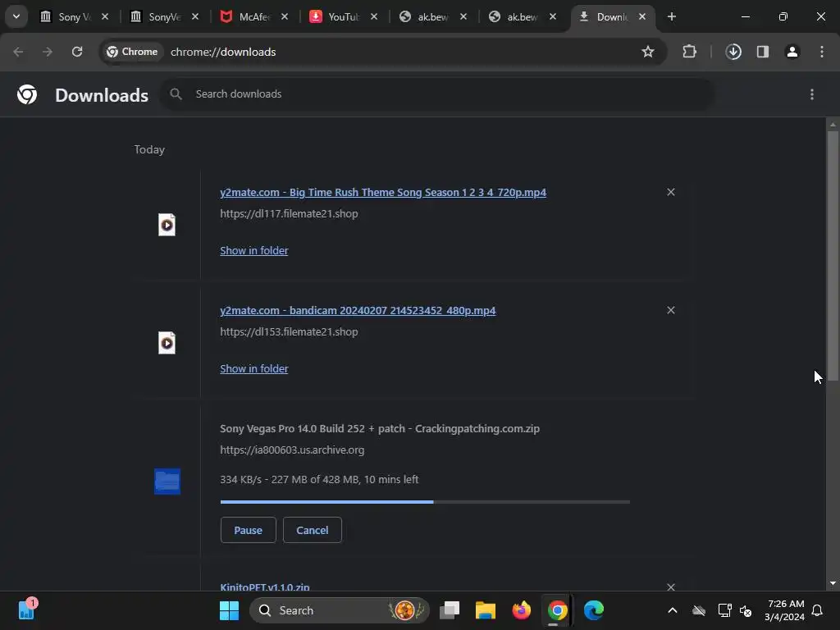Viewport: 840px width, 630px height.
Task: Click the Chrome site info chip
Action: tap(132, 52)
